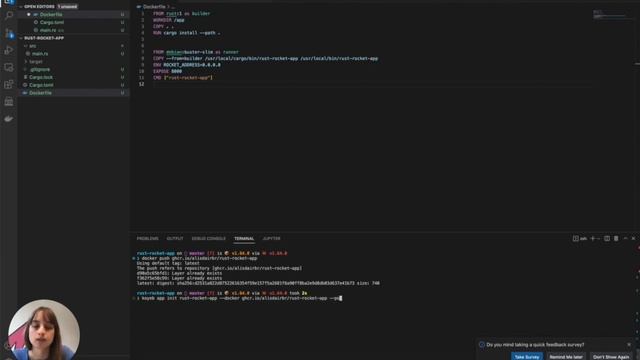Open the Remote Explorer view
The height and width of the screenshot is (360, 640).
click(9, 67)
